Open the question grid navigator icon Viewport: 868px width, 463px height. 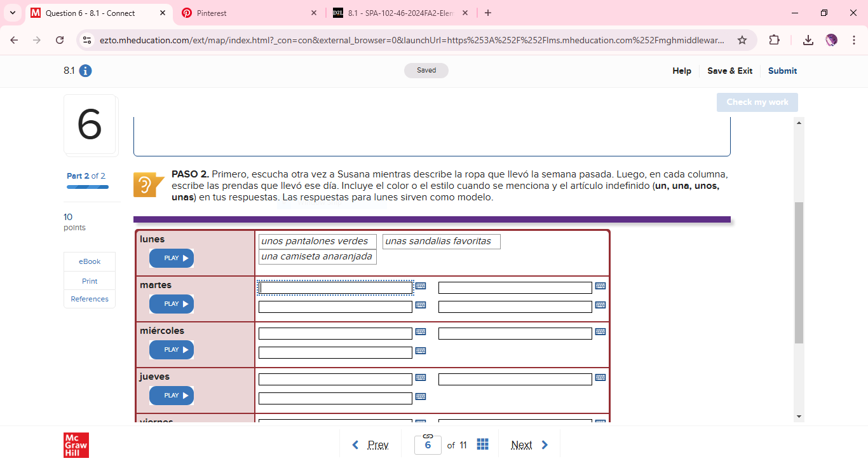point(482,445)
